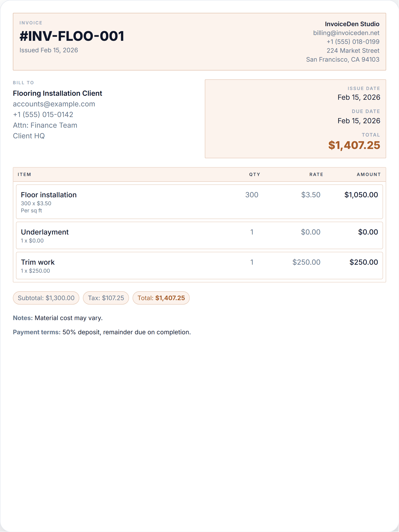Click the invoice number #INV-FLOO-001
399x532 pixels.
(72, 36)
